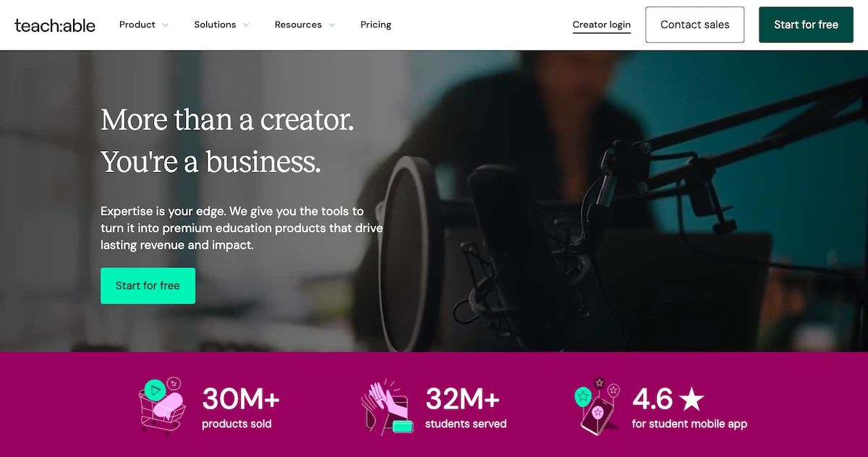Click the 32M+ students served stat
868x457 pixels.
(465, 408)
